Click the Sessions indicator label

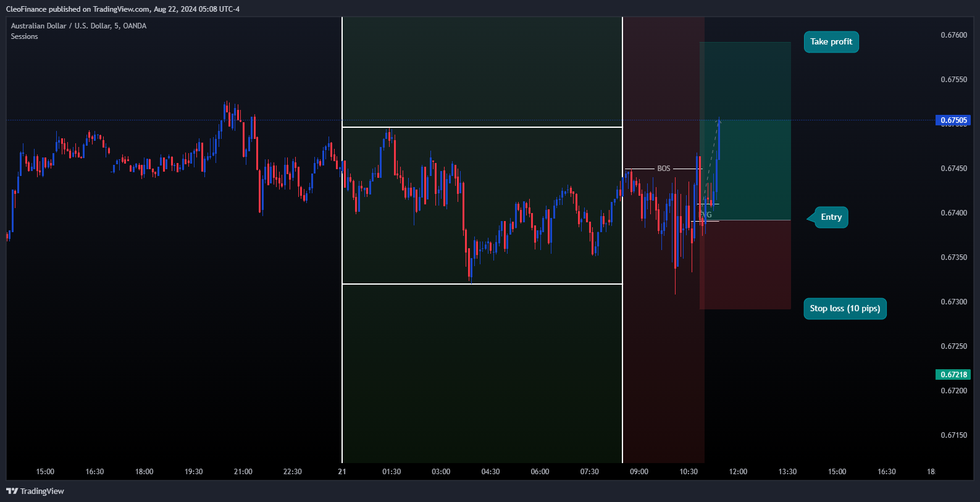(x=24, y=36)
